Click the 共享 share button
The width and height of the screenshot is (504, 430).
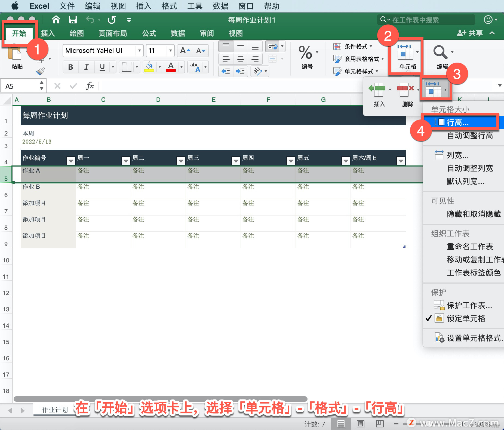[x=470, y=33]
